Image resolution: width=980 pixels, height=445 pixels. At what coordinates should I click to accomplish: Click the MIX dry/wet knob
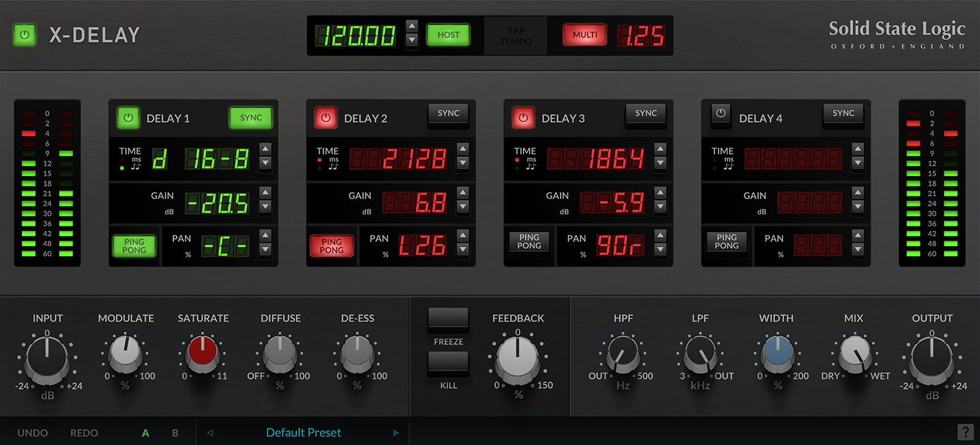point(855,354)
